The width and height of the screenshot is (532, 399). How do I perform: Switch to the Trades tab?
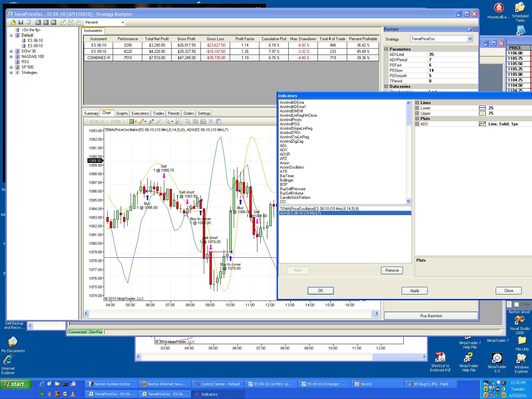pyautogui.click(x=159, y=113)
